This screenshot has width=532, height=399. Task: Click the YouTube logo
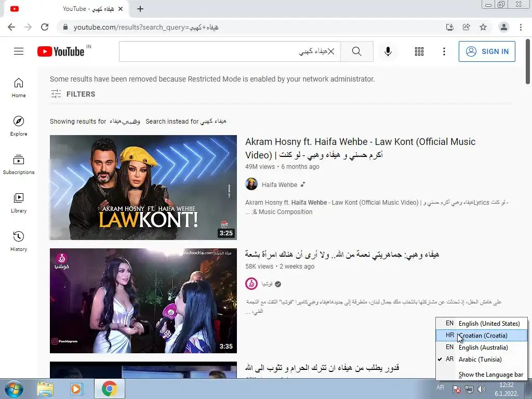tap(61, 51)
